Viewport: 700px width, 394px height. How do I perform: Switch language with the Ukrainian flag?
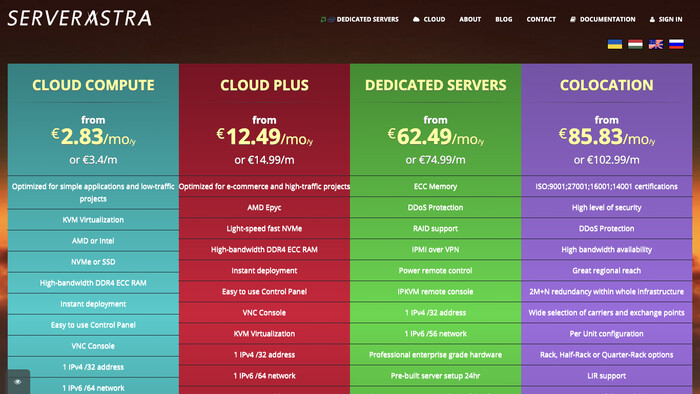(x=615, y=44)
